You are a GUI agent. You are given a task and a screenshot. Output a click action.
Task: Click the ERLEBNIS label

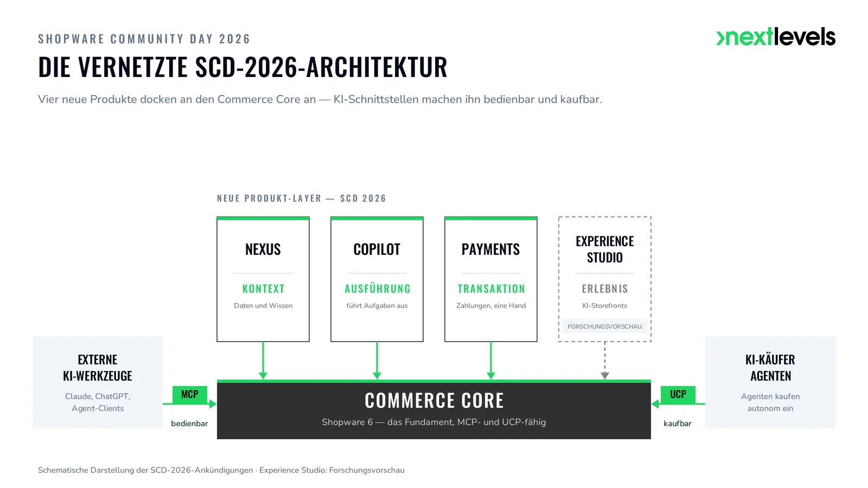pyautogui.click(x=605, y=289)
